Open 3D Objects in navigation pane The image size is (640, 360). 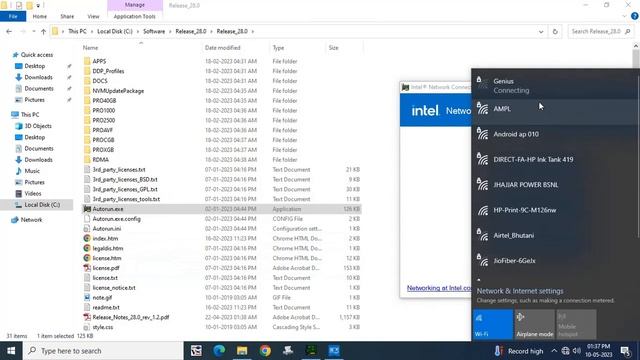pyautogui.click(x=38, y=126)
